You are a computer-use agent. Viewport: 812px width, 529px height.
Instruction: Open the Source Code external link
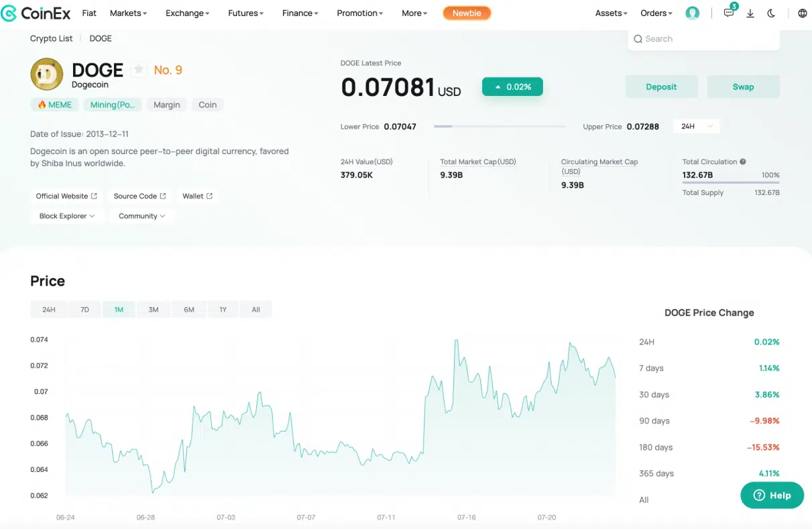pyautogui.click(x=139, y=196)
